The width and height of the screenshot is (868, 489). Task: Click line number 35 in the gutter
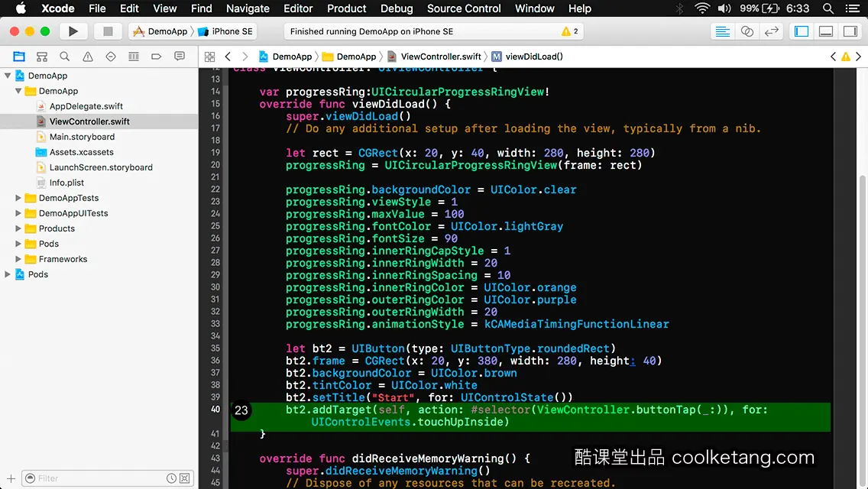[x=215, y=348]
